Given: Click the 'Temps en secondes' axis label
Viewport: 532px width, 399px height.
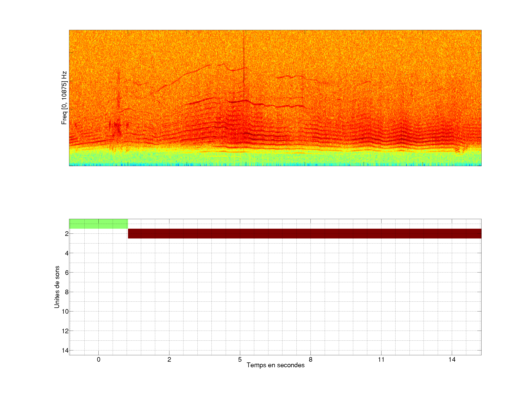Looking at the screenshot, I should [x=275, y=365].
